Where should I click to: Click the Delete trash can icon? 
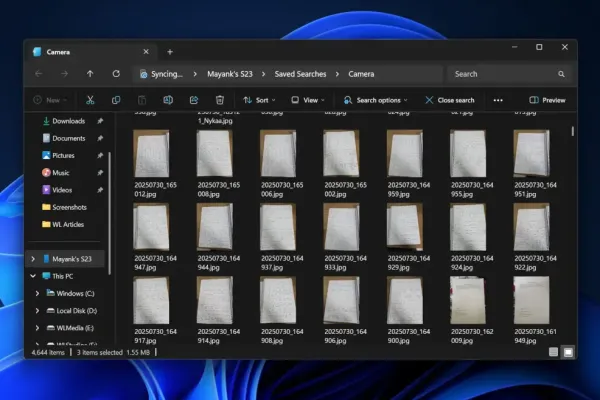coord(220,100)
